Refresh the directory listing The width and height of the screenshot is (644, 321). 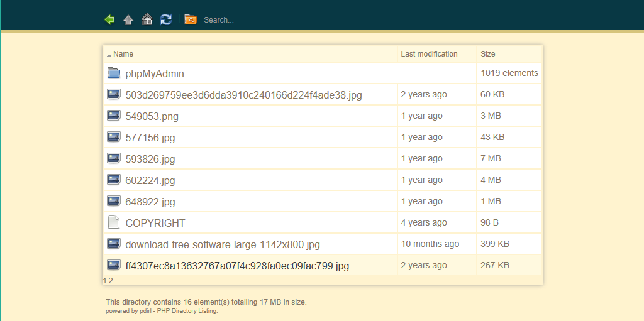pos(166,19)
